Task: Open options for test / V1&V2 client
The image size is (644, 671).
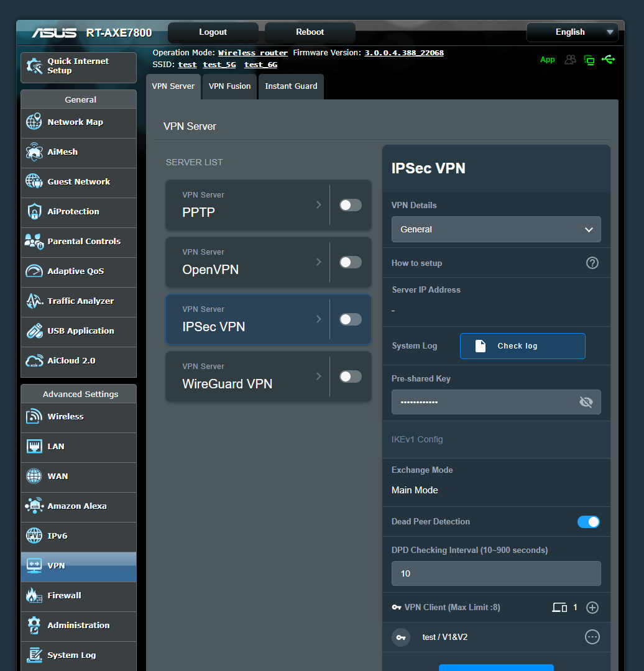Action: click(592, 637)
